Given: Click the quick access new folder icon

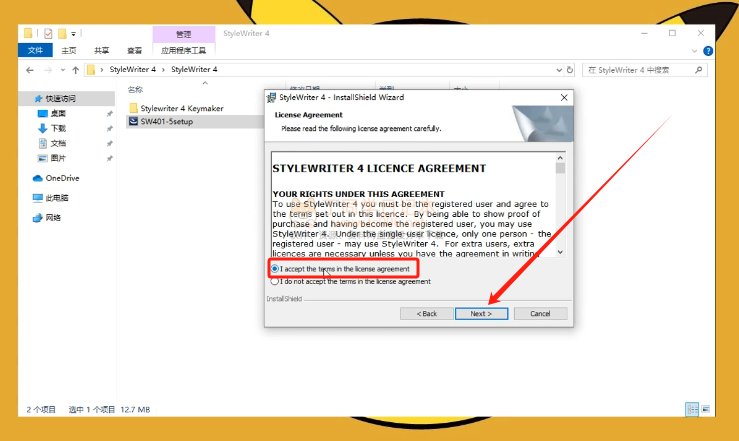Looking at the screenshot, I should [x=62, y=33].
